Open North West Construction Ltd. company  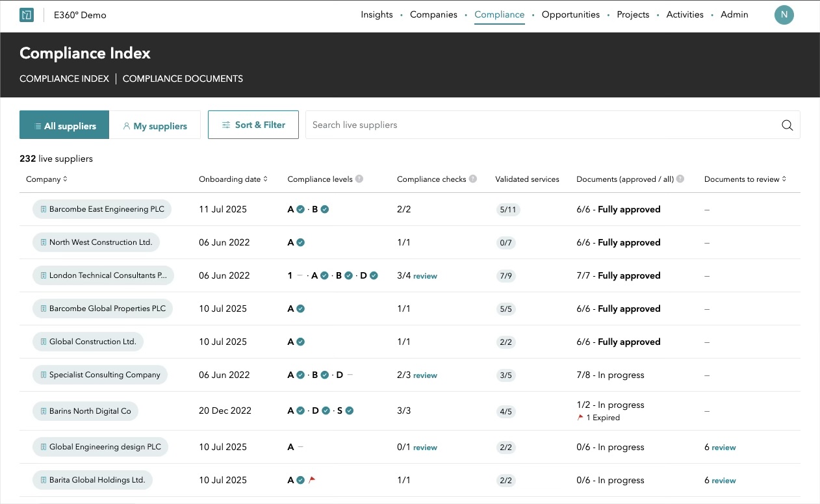(96, 242)
